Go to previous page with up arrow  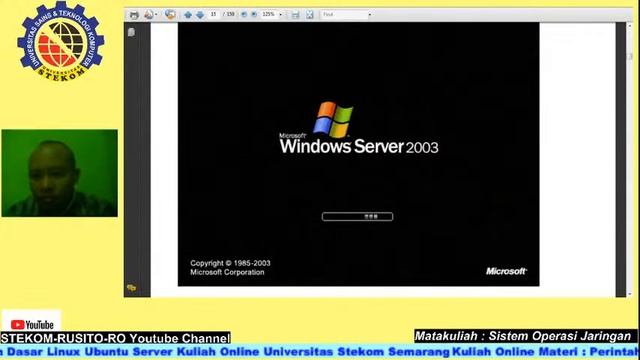(188, 15)
